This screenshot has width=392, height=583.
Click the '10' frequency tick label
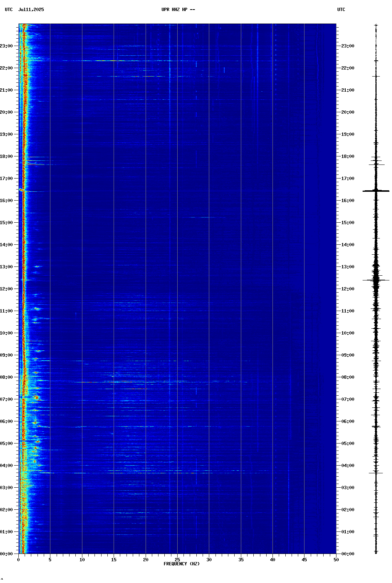(x=82, y=560)
